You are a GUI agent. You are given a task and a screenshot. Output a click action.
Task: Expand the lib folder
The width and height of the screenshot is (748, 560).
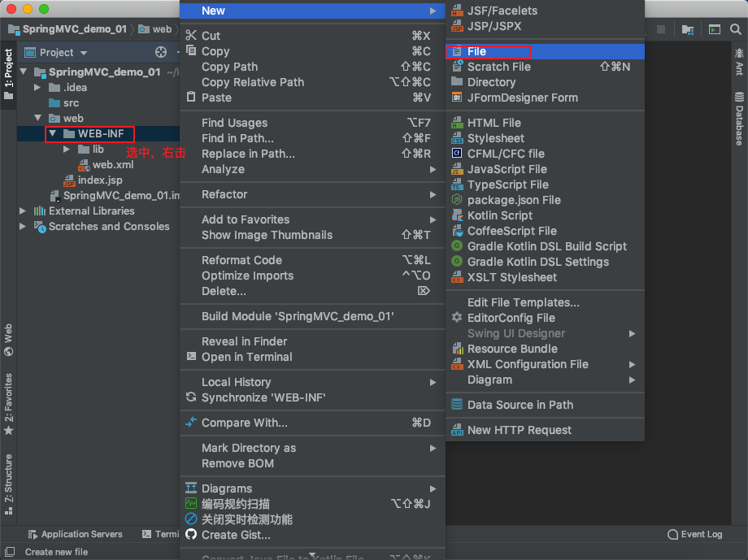(x=67, y=150)
